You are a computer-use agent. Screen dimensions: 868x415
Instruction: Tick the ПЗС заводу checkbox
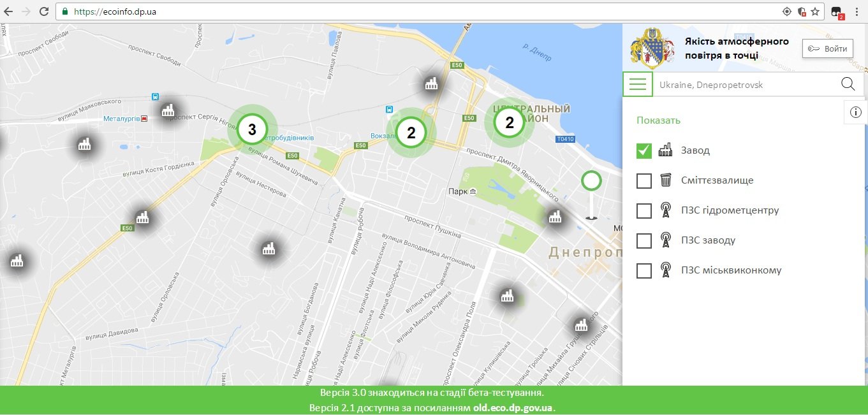click(x=644, y=240)
